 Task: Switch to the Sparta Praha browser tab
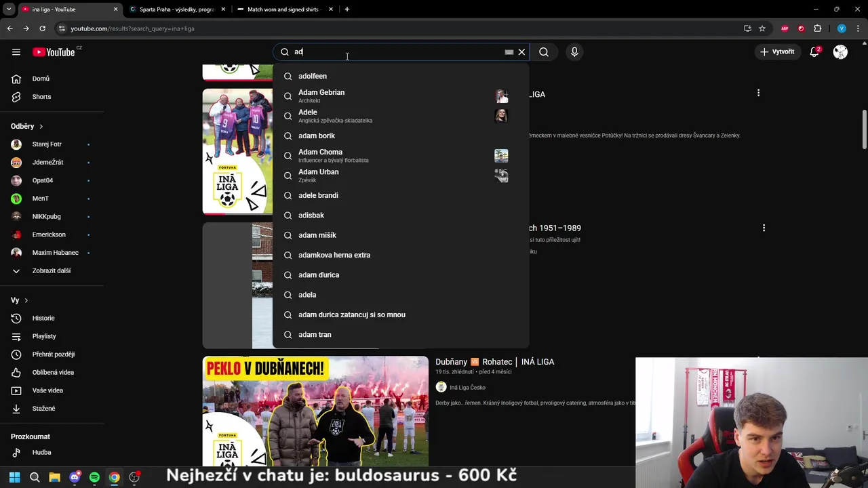[176, 9]
